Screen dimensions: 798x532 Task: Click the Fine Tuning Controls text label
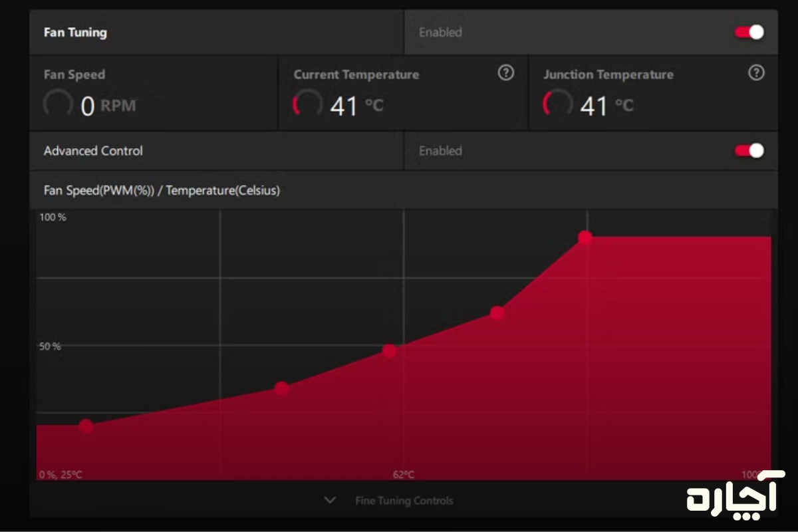pos(404,501)
